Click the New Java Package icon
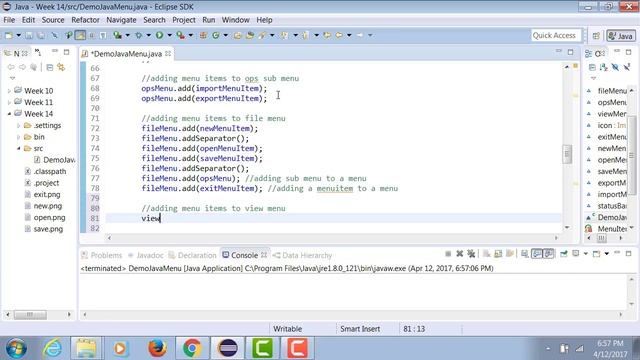The width and height of the screenshot is (640, 360). pyautogui.click(x=203, y=36)
